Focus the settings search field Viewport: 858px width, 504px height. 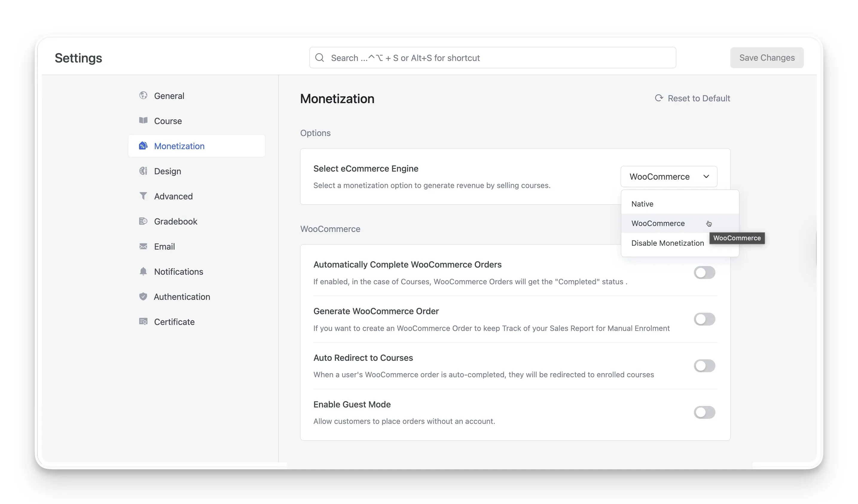point(492,58)
